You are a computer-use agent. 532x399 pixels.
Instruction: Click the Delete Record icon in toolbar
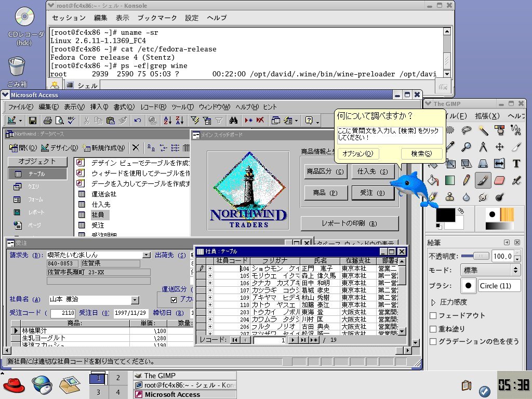pos(260,121)
